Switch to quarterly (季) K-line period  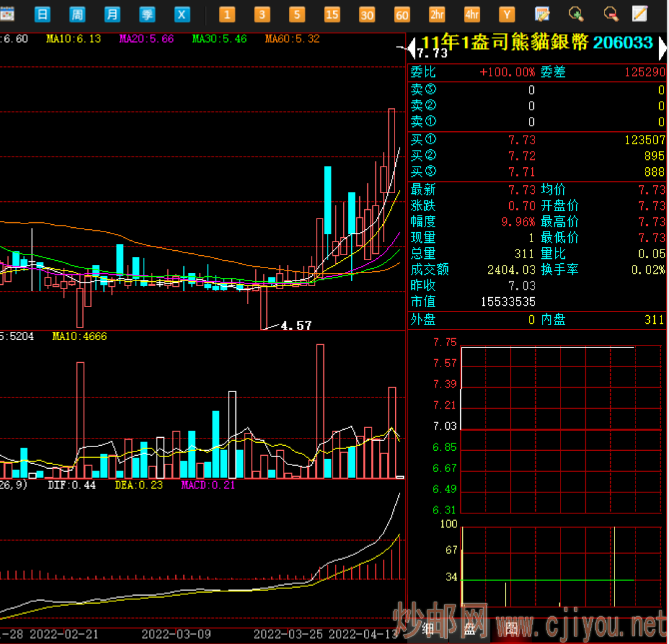(147, 14)
